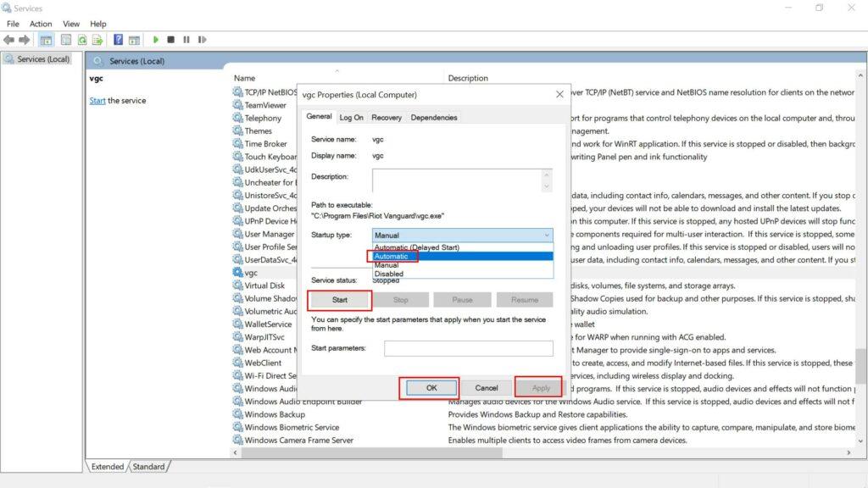Select the General tab

[319, 116]
